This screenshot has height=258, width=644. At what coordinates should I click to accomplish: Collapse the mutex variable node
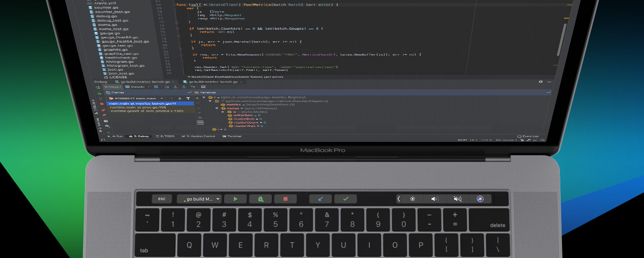[x=217, y=108]
